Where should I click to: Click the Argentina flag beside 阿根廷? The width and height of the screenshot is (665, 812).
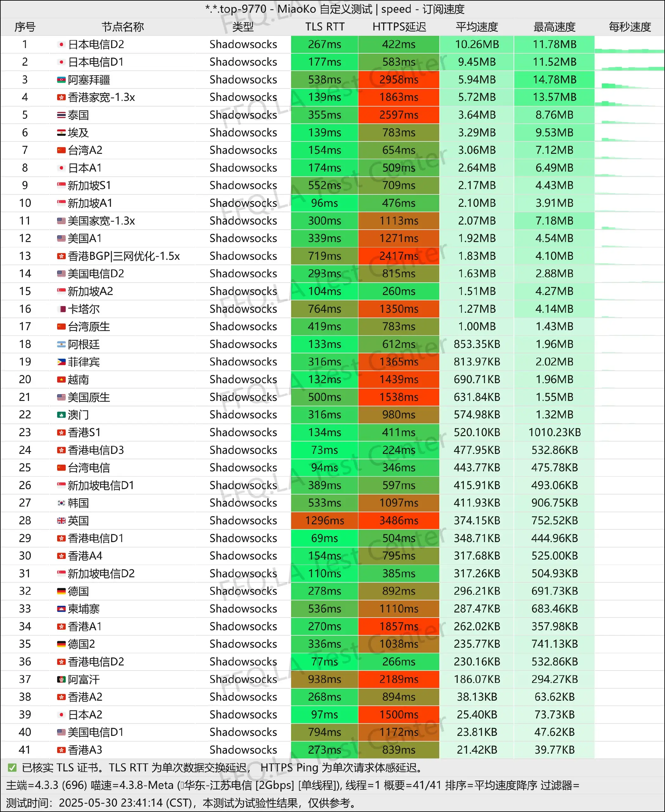coord(61,344)
